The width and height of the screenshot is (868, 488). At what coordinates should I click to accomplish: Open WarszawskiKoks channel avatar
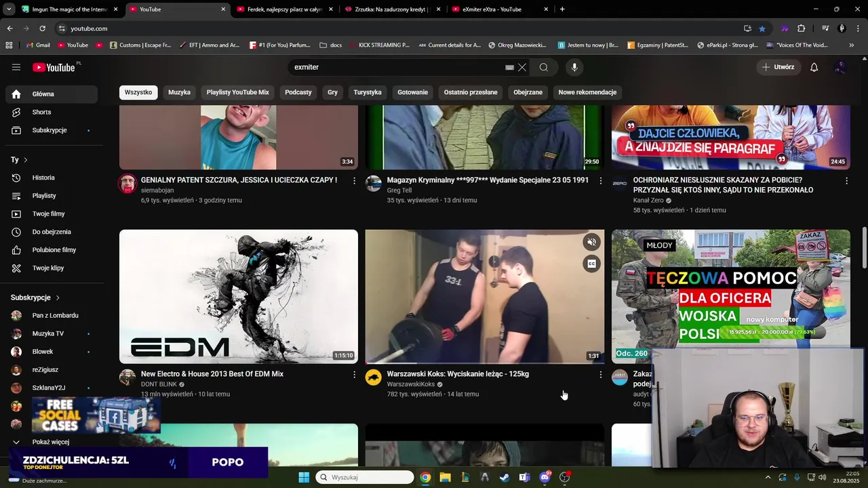click(374, 378)
